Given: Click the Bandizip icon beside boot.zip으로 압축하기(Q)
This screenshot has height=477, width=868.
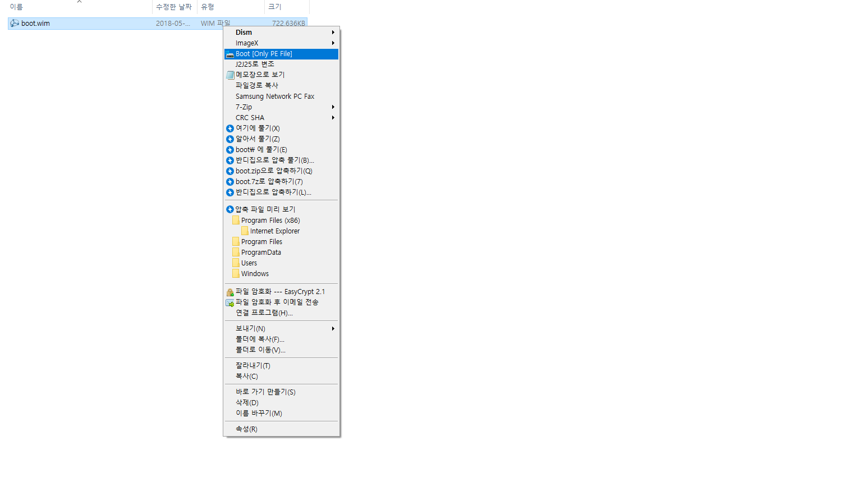Looking at the screenshot, I should pyautogui.click(x=230, y=171).
